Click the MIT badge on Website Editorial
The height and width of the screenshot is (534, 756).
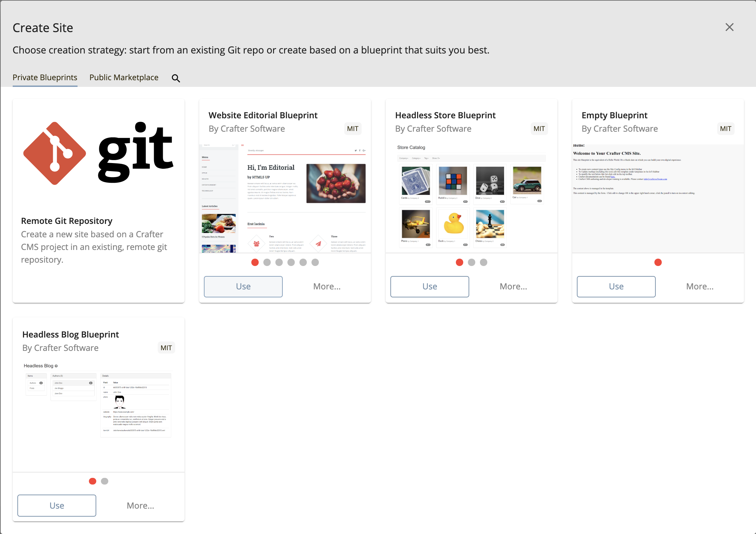(x=353, y=129)
